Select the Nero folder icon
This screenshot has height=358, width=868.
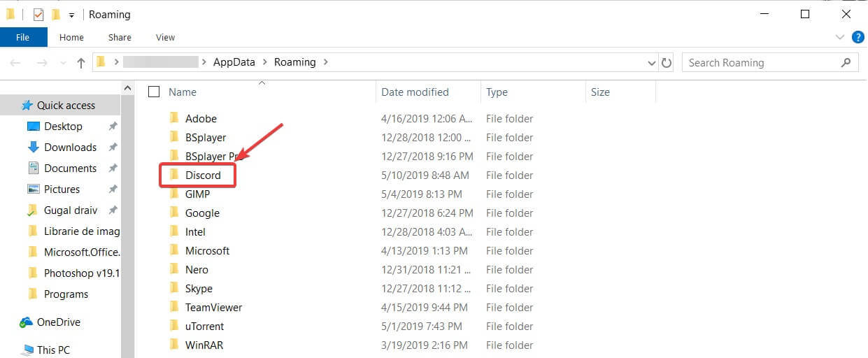(174, 269)
